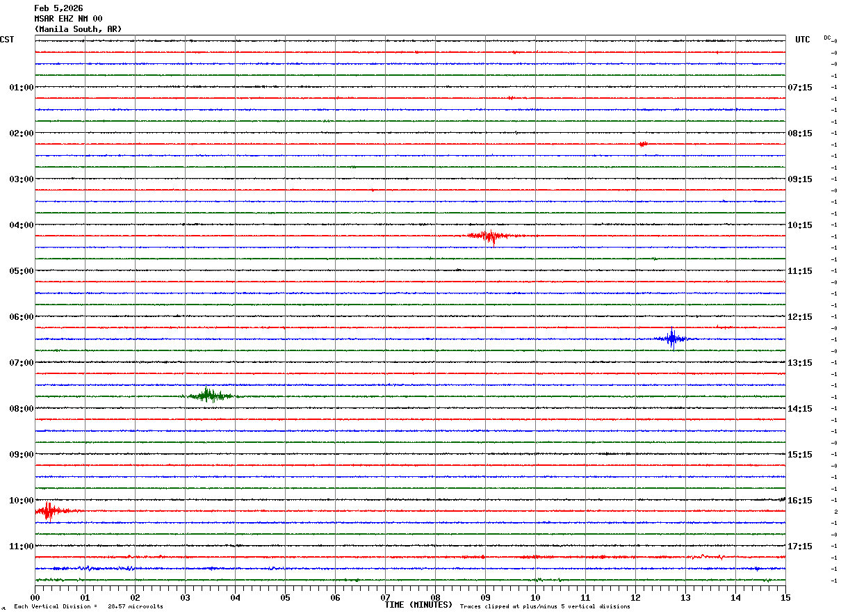Image resolution: width=841 pixels, height=616 pixels.
Task: Click the blue seismic burst near minute 13
Action: click(671, 339)
